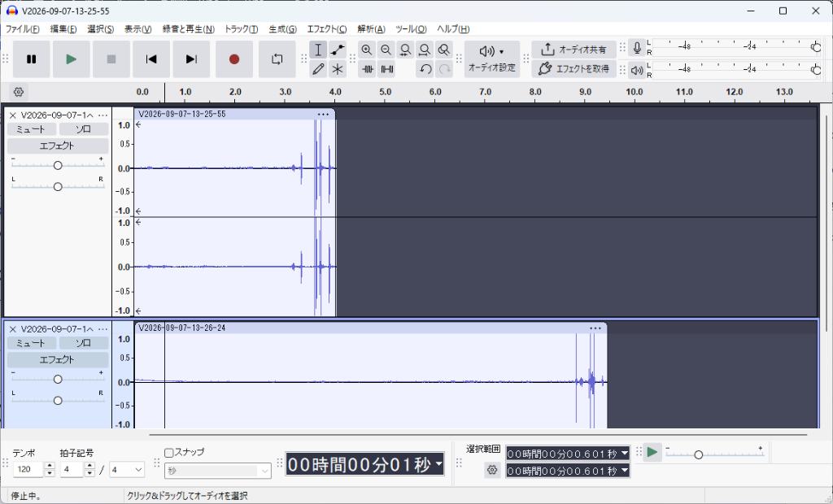Select the Selection (I-beam) tool
This screenshot has width=833, height=504.
[x=318, y=50]
